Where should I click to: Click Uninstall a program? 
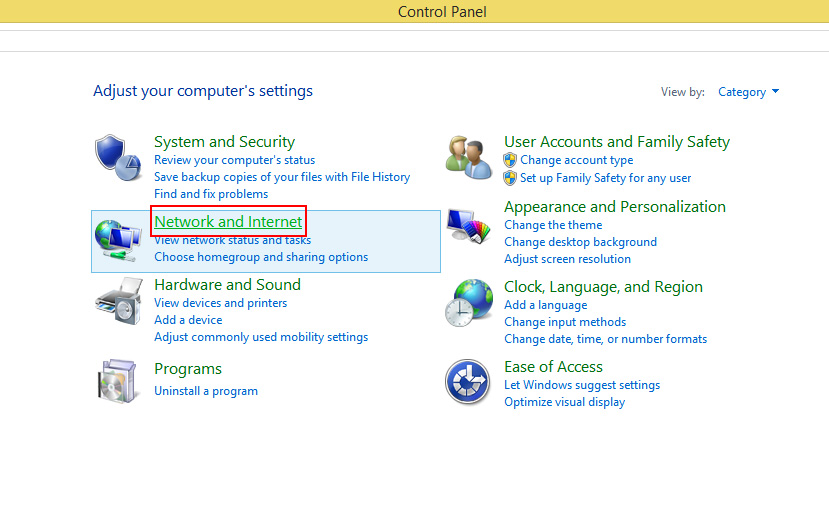[x=206, y=391]
